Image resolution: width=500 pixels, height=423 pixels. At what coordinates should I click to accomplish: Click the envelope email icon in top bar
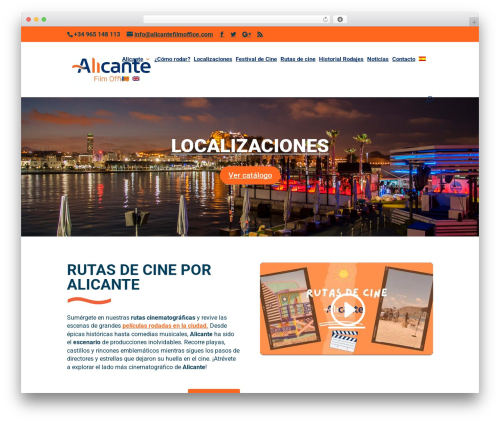pos(130,34)
